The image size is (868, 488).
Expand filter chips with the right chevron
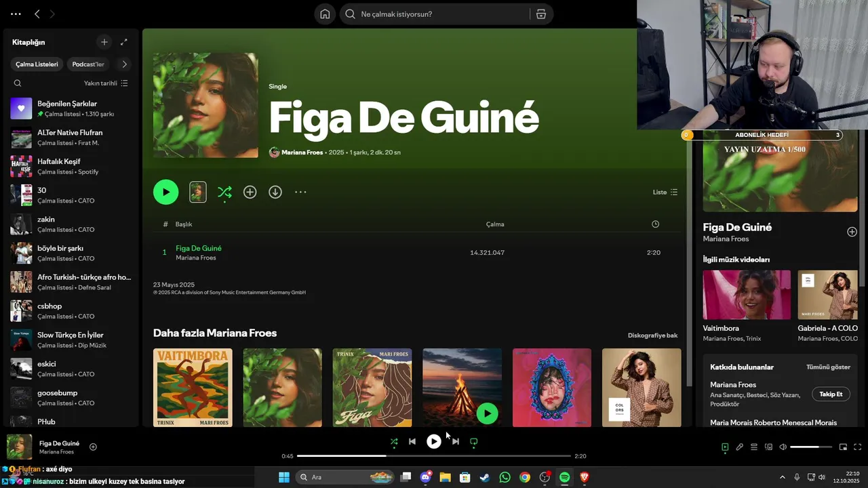(124, 64)
